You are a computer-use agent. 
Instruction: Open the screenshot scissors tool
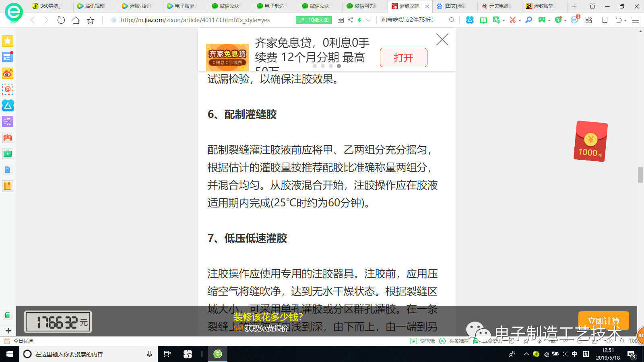point(512,20)
